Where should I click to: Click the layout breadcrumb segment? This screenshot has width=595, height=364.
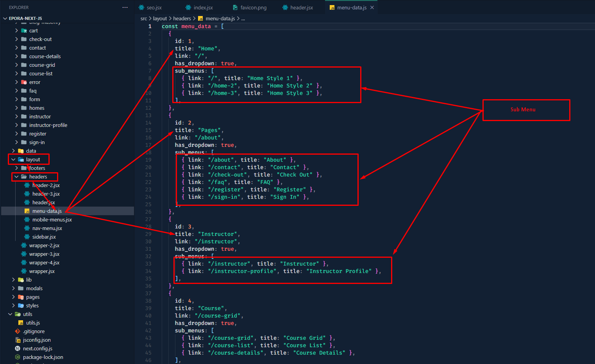coord(160,18)
